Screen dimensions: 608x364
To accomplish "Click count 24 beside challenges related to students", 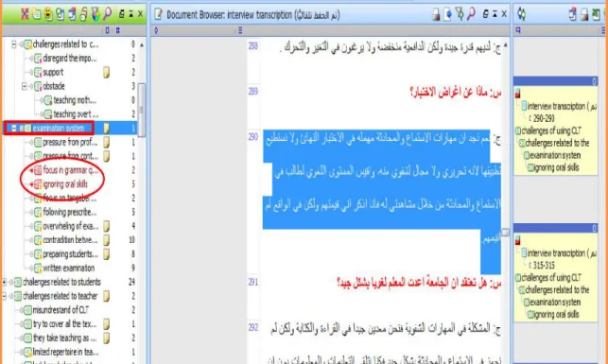I will (x=131, y=282).
